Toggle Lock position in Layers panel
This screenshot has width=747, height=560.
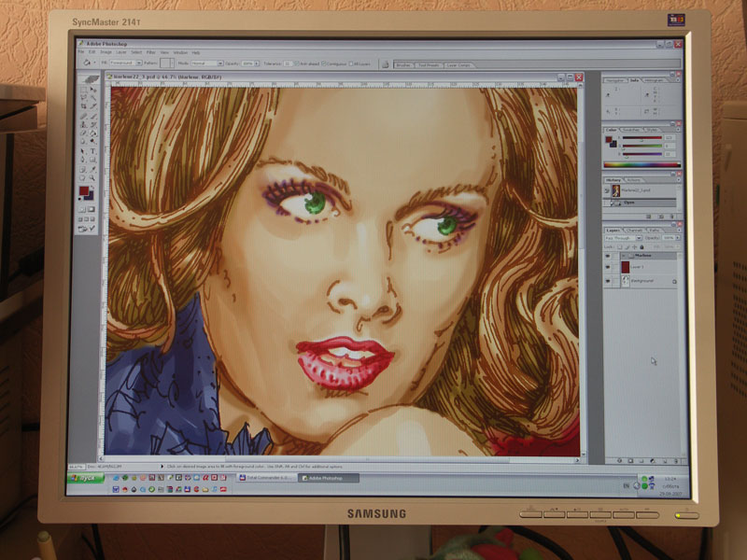click(635, 247)
